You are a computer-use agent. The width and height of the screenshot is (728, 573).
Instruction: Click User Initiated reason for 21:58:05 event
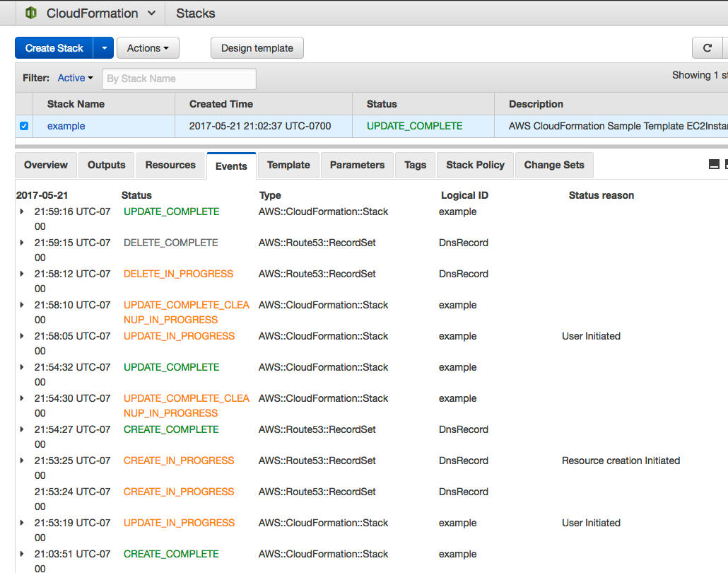(591, 336)
